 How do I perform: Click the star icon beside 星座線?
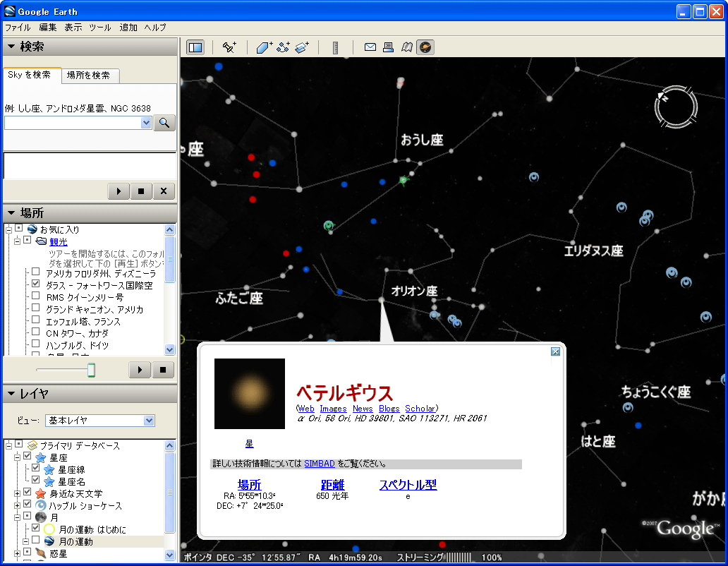point(49,469)
